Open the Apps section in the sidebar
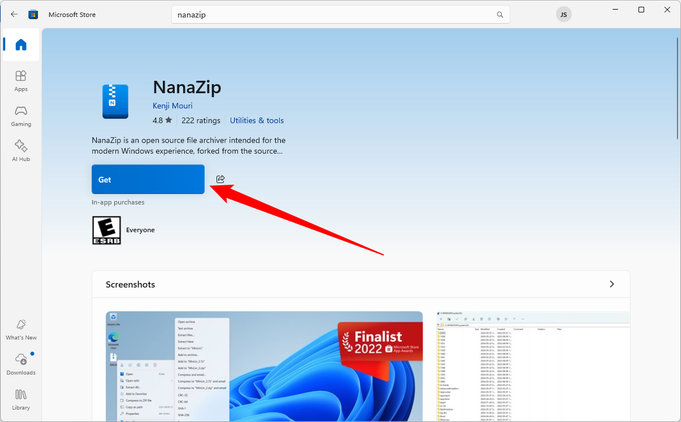This screenshot has height=422, width=681. [21, 81]
